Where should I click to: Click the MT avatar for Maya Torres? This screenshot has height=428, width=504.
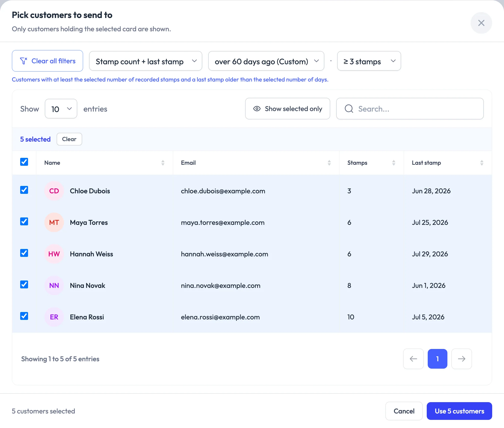[54, 222]
